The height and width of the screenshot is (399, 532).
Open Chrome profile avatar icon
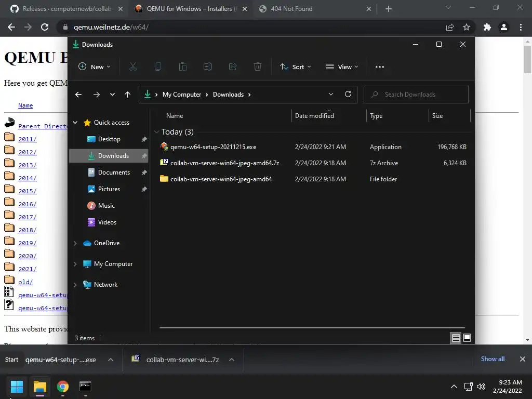pyautogui.click(x=504, y=27)
